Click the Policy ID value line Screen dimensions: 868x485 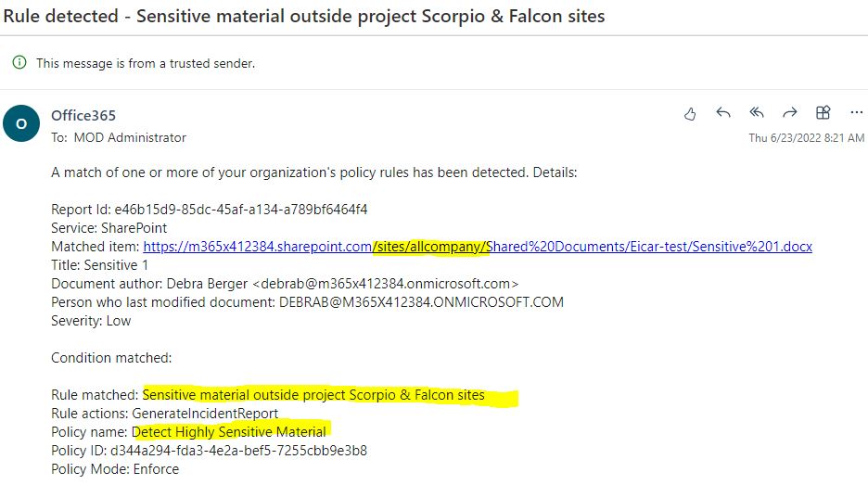[209, 451]
